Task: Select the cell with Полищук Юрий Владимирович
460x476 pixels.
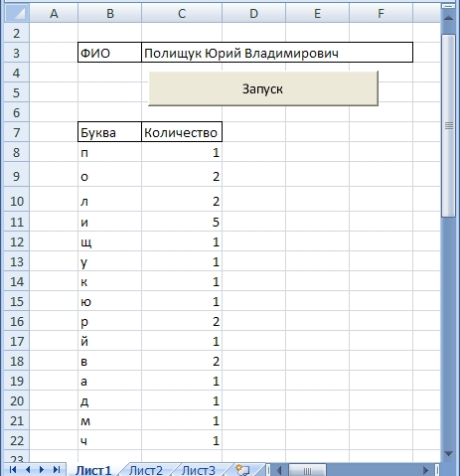Action: (x=277, y=53)
